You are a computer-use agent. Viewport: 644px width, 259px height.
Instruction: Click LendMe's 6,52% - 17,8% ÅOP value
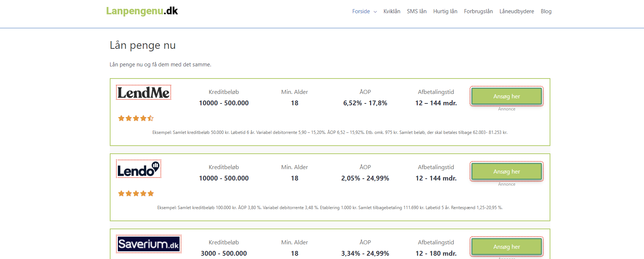click(x=365, y=103)
